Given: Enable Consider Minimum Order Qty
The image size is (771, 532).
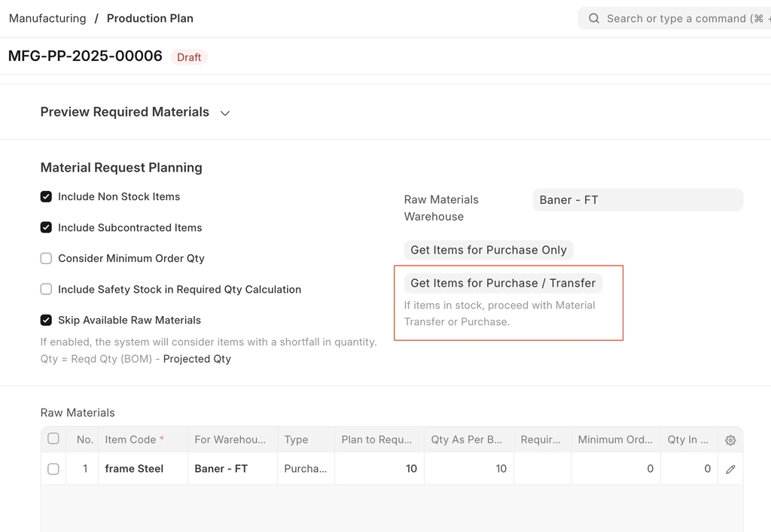Looking at the screenshot, I should (46, 258).
